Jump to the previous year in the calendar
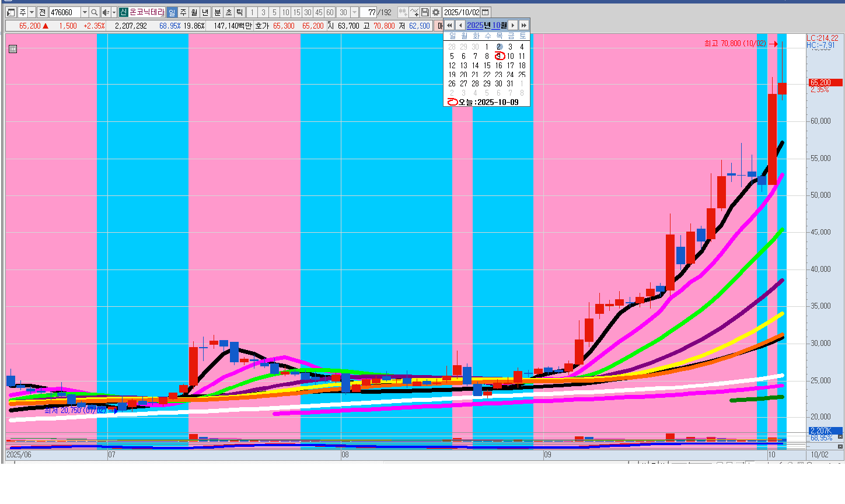 point(449,25)
